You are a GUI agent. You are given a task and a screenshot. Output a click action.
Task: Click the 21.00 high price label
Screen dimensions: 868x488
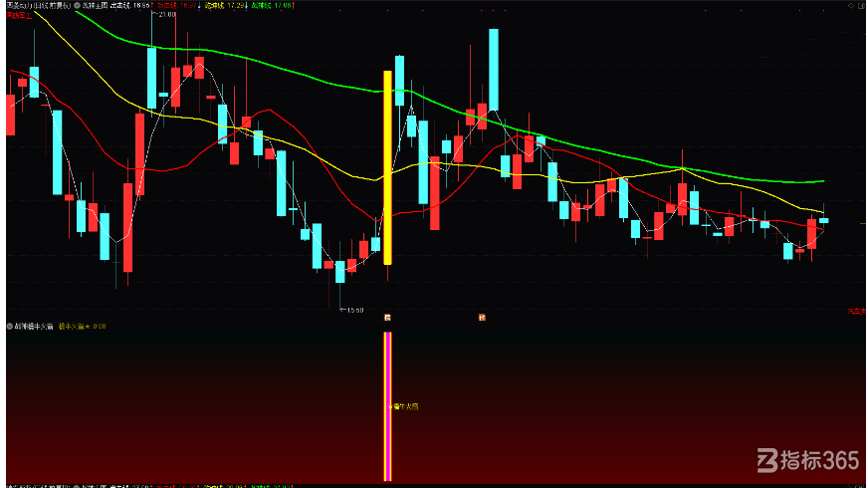166,14
